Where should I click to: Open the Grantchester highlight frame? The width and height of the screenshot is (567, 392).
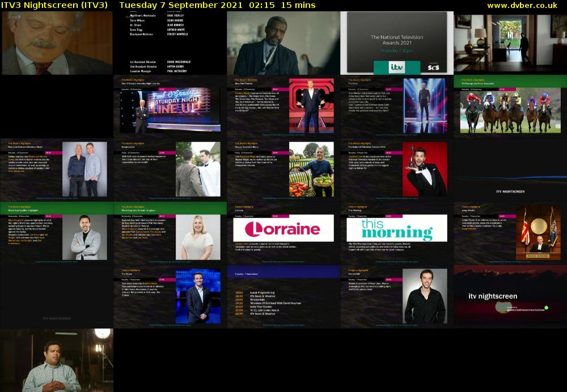170,170
